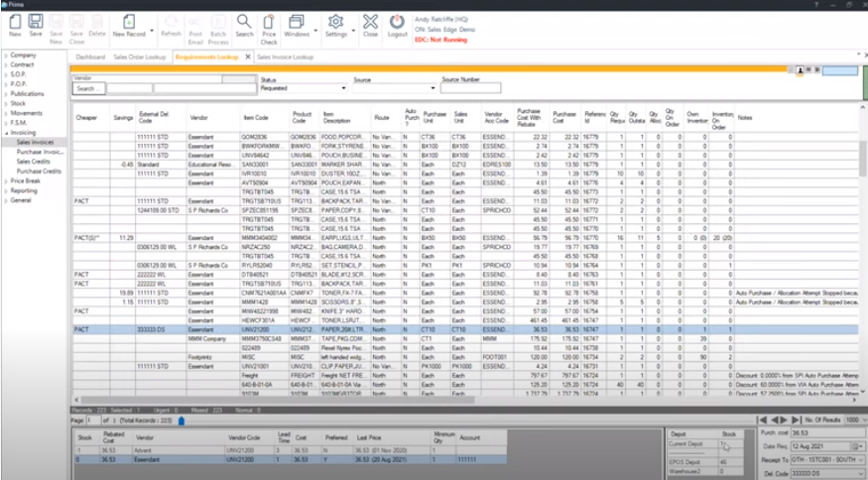This screenshot has height=480, width=868.
Task: Expand the P.O.P. tree node
Action: point(6,84)
